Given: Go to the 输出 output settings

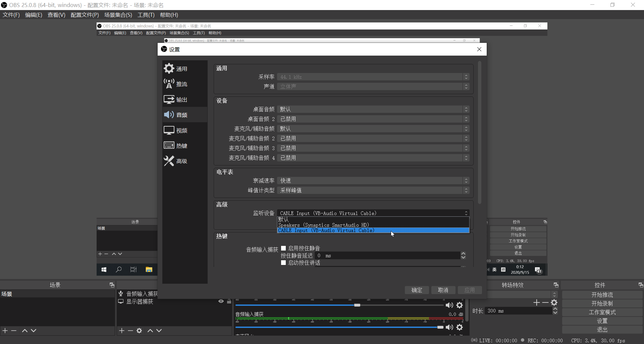Looking at the screenshot, I should point(181,99).
